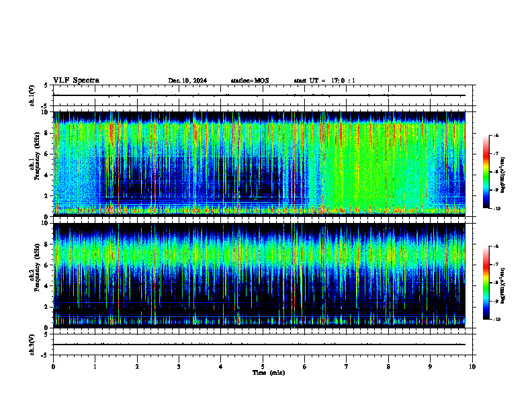Click tick label 2 on Time axis
Viewport: 532px width, 411px height.
pos(137,367)
